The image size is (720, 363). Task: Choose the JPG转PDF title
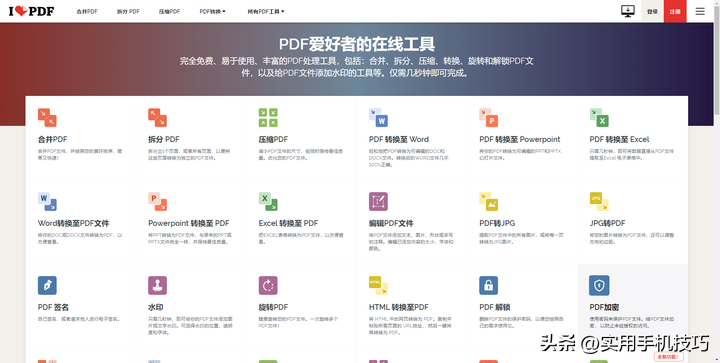(608, 223)
